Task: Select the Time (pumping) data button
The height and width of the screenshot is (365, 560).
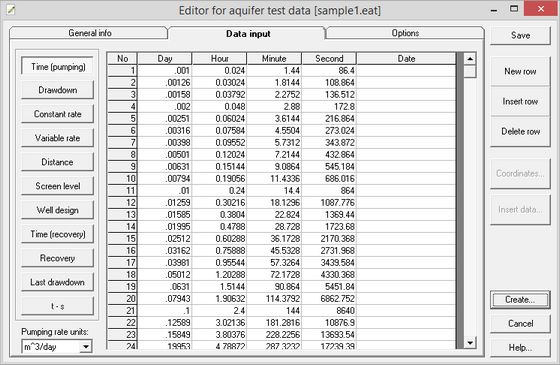Action: 58,67
